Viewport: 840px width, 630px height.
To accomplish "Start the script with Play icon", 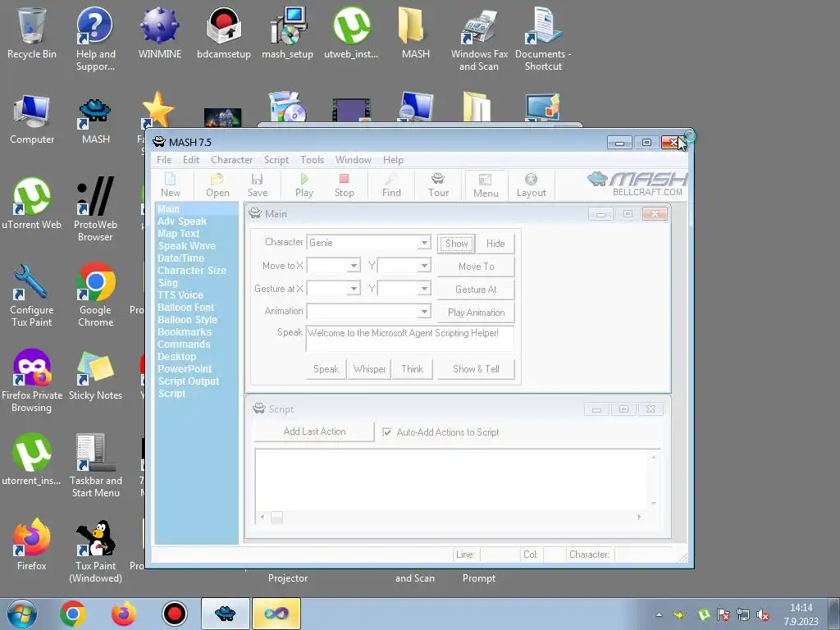I will pos(304,185).
